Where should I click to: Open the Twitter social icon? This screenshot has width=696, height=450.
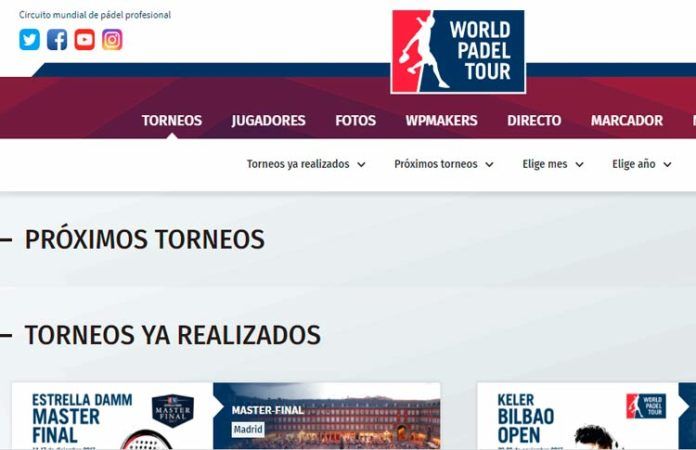coord(29,39)
